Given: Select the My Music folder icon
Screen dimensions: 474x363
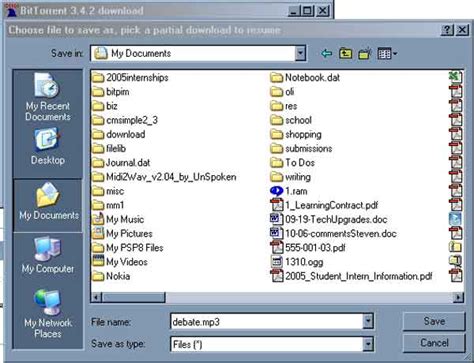Looking at the screenshot, I should (x=98, y=219).
